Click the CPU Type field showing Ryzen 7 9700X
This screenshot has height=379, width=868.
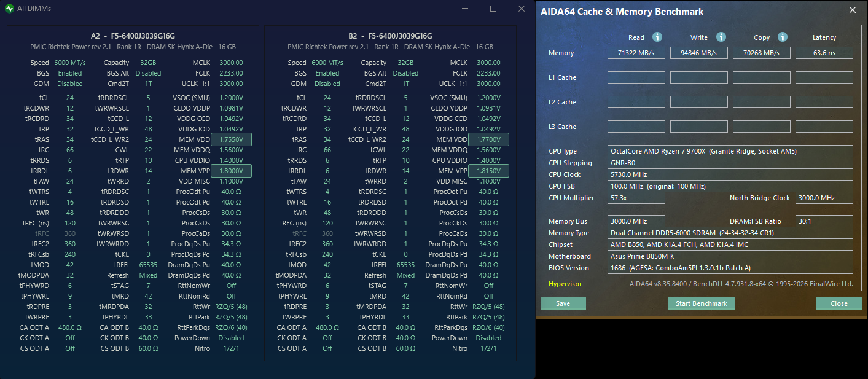point(730,151)
